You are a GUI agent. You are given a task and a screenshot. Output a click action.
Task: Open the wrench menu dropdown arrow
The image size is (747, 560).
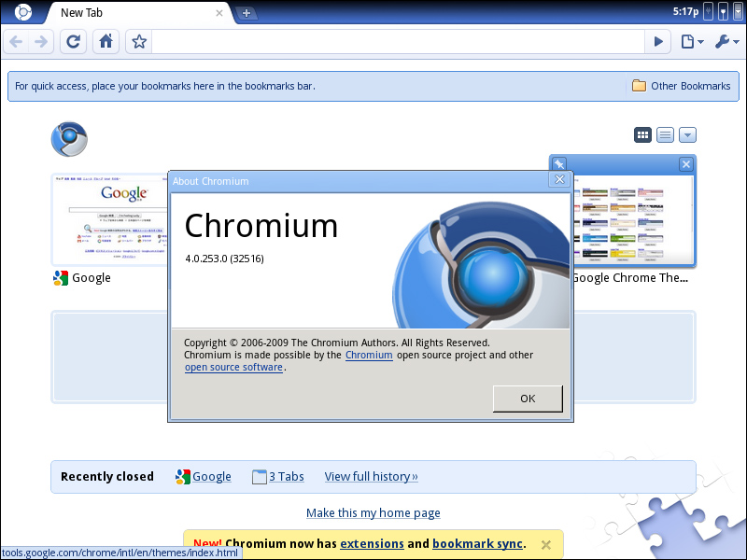point(734,42)
